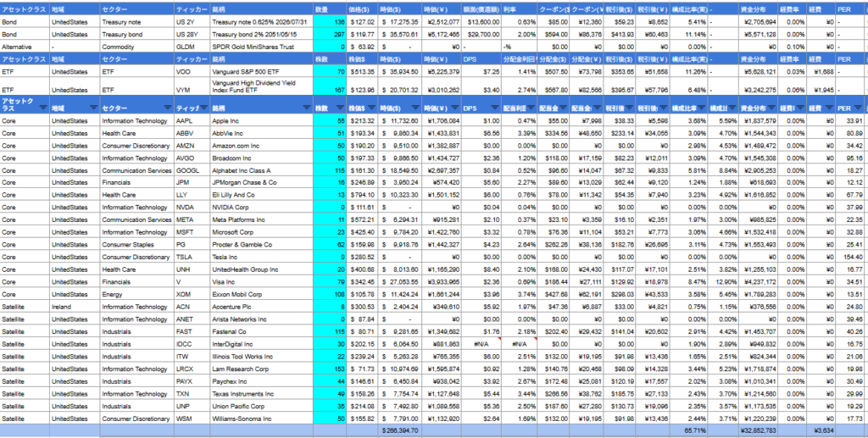Click the Accenture Plc cell
The width and height of the screenshot is (868, 438).
coord(261,307)
